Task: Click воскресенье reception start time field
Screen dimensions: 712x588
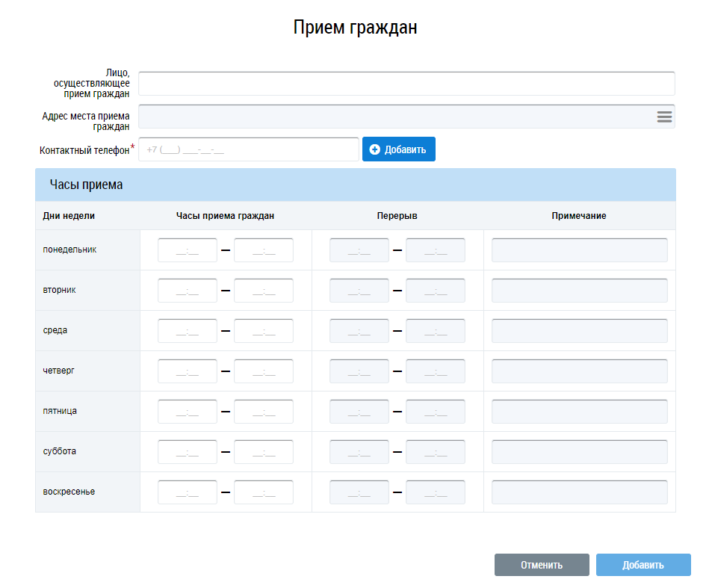Action: tap(188, 492)
